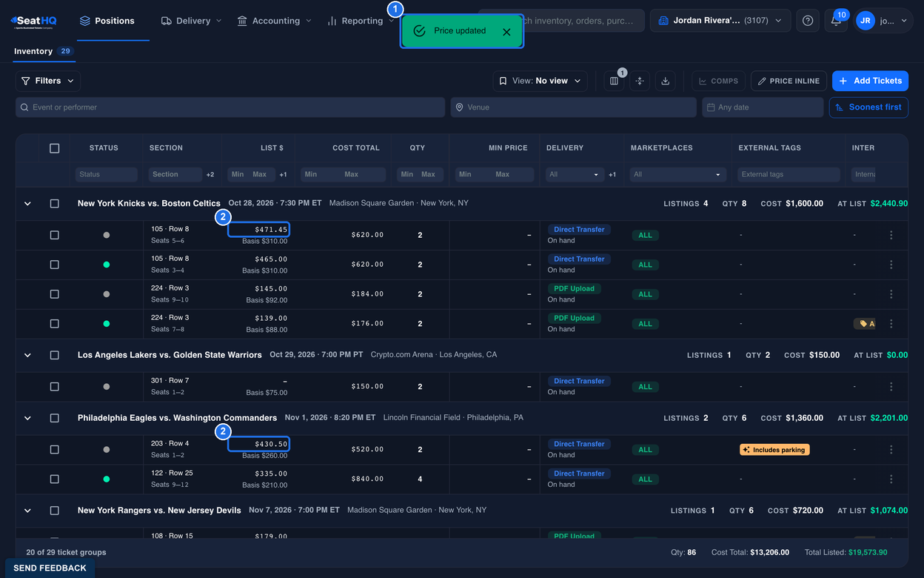The height and width of the screenshot is (578, 924).
Task: Click the PRICE INLINE button
Action: click(789, 81)
